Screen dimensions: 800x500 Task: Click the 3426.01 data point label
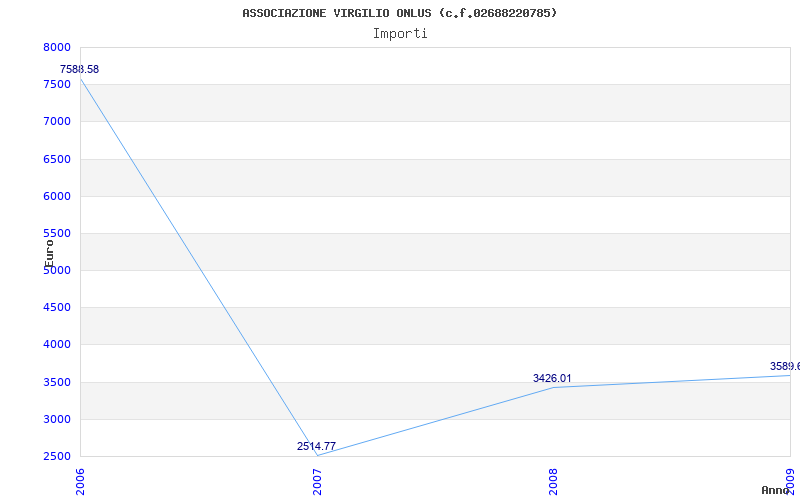click(552, 378)
